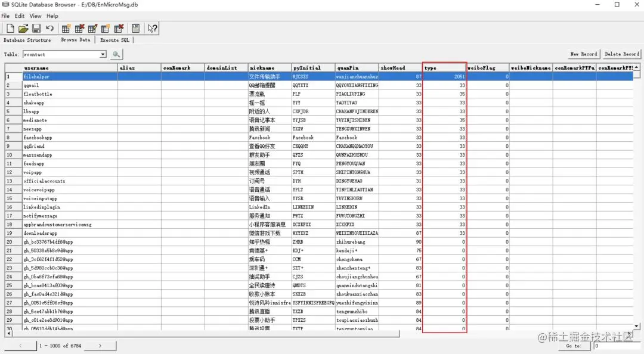
Task: Click the Revert changes arrow icon
Action: [x=49, y=29]
